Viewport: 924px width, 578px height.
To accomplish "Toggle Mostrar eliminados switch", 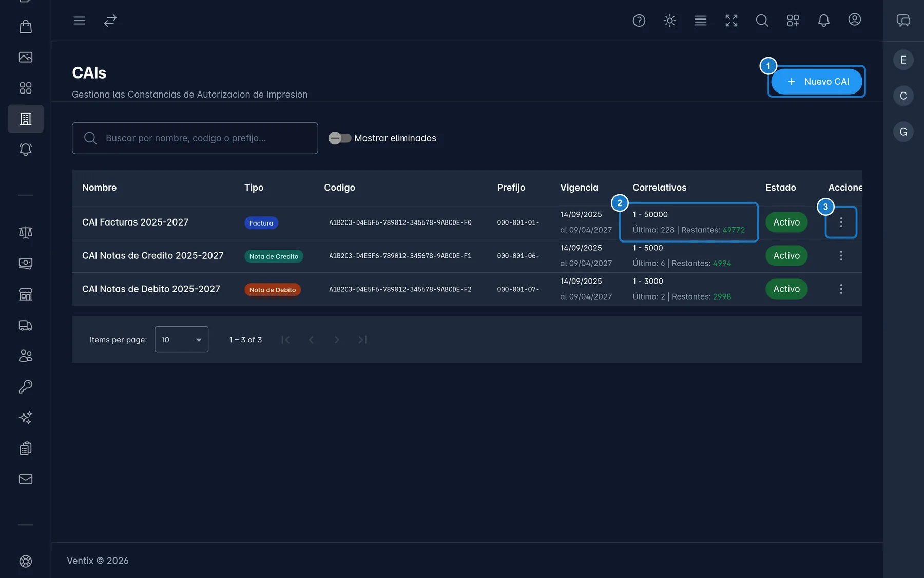I will pyautogui.click(x=340, y=138).
